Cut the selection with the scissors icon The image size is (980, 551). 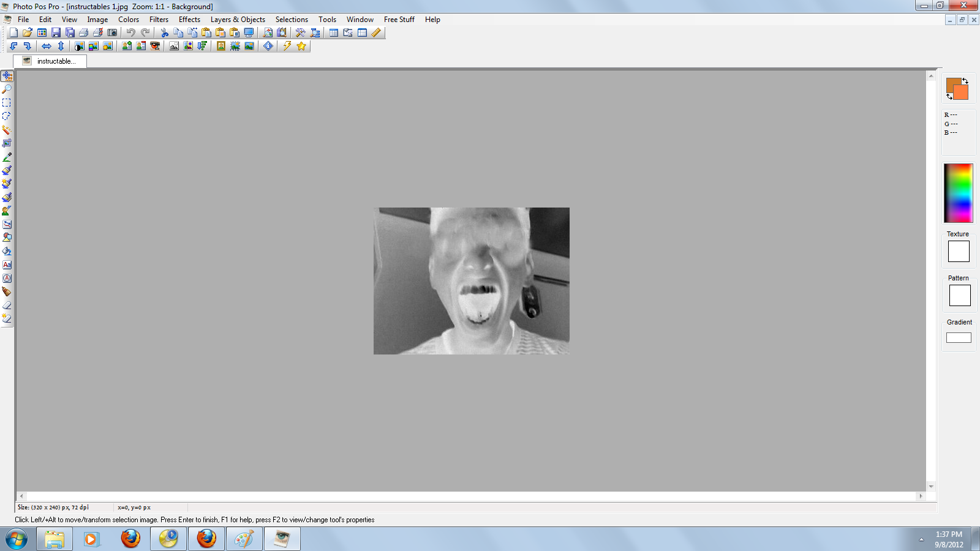click(164, 32)
